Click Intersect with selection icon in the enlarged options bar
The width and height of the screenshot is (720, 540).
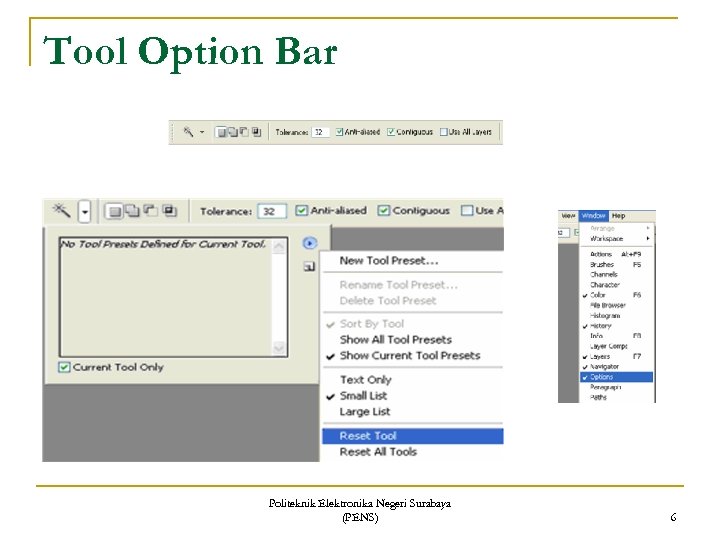tap(169, 211)
